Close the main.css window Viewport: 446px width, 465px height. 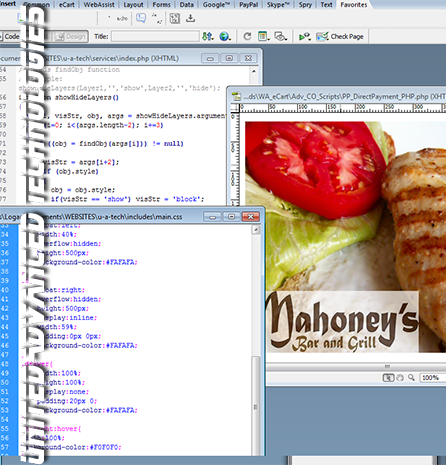(x=250, y=217)
